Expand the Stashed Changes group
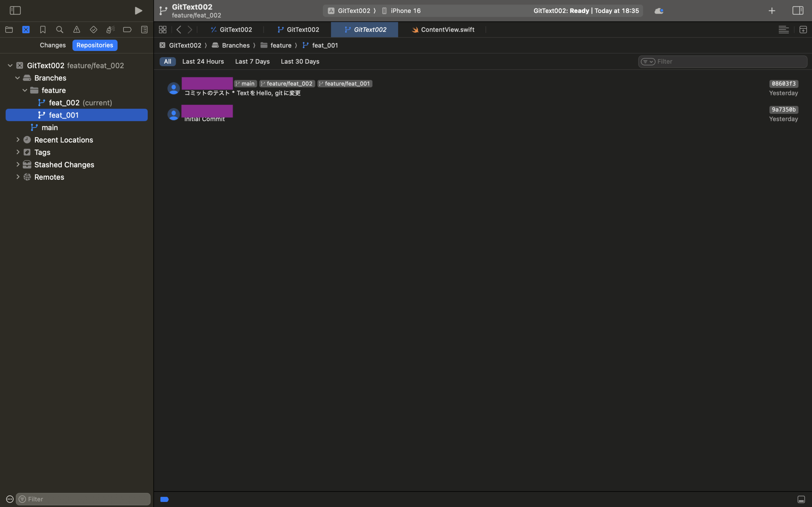812x507 pixels. coord(18,164)
